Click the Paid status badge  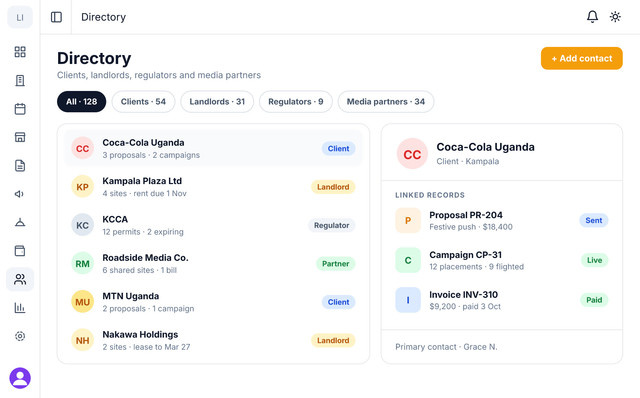point(594,300)
